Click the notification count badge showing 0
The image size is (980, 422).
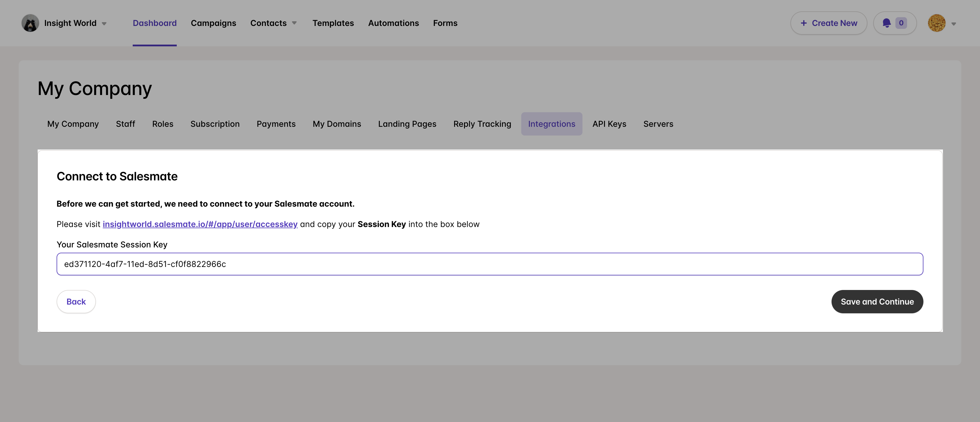click(x=901, y=23)
